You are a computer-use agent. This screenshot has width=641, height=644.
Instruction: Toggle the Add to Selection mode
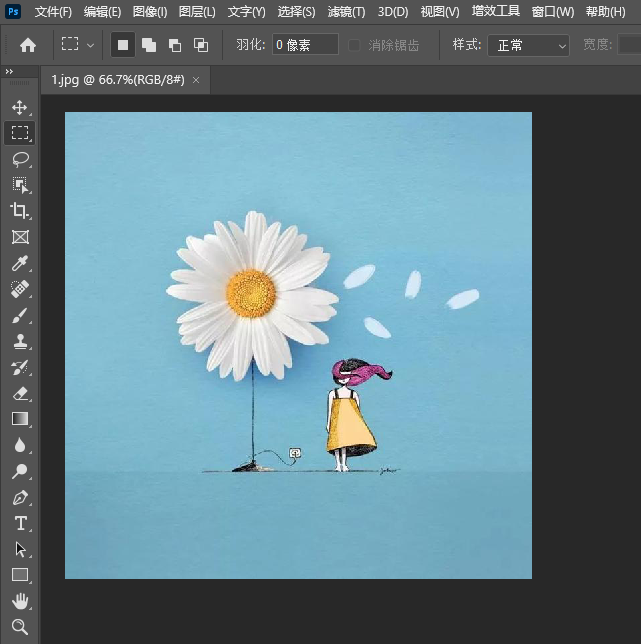click(x=149, y=45)
